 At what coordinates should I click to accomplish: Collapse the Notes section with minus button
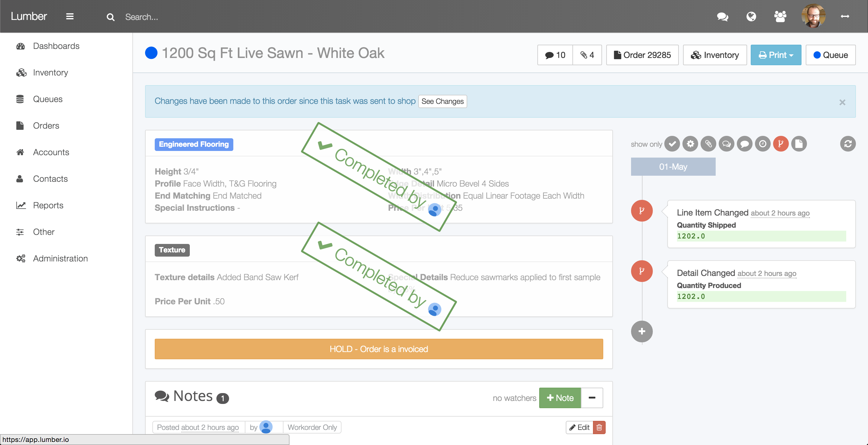[592, 398]
